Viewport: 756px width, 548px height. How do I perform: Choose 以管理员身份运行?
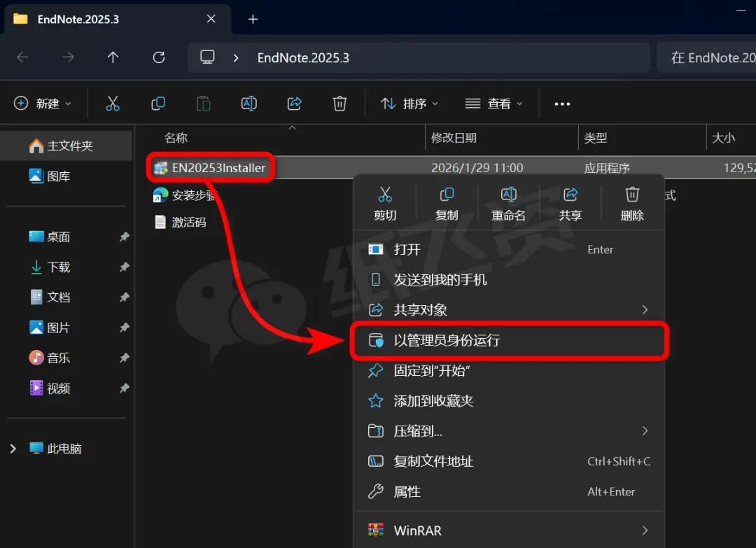(509, 340)
